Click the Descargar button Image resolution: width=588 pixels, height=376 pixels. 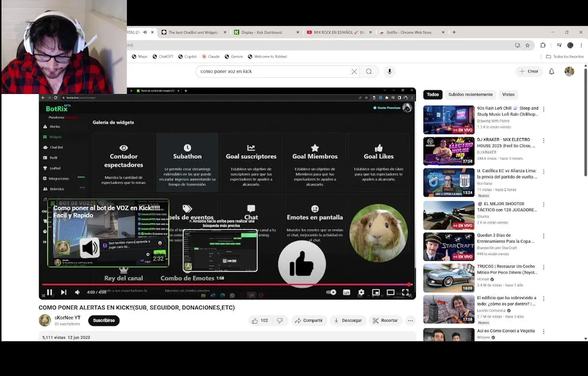pos(348,321)
